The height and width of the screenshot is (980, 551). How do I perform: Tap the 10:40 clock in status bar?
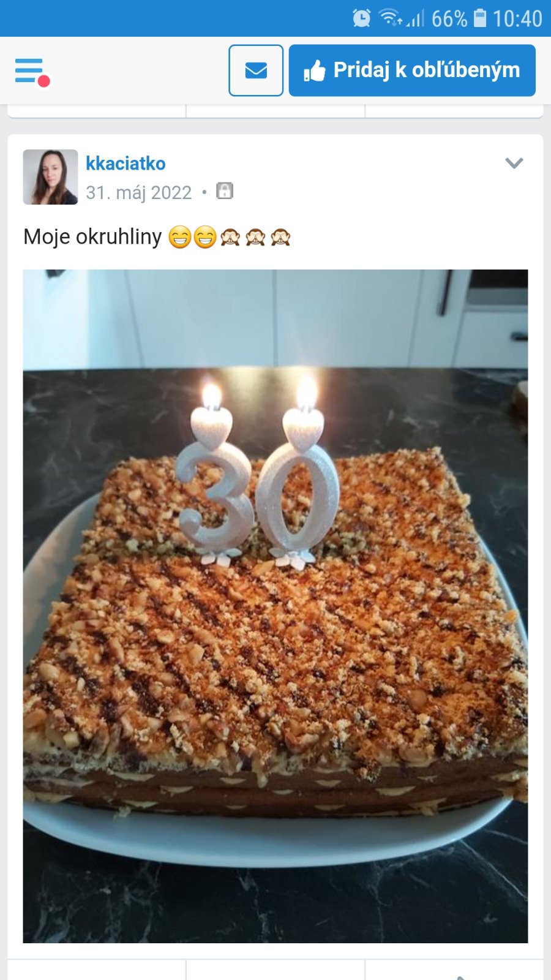(x=517, y=19)
